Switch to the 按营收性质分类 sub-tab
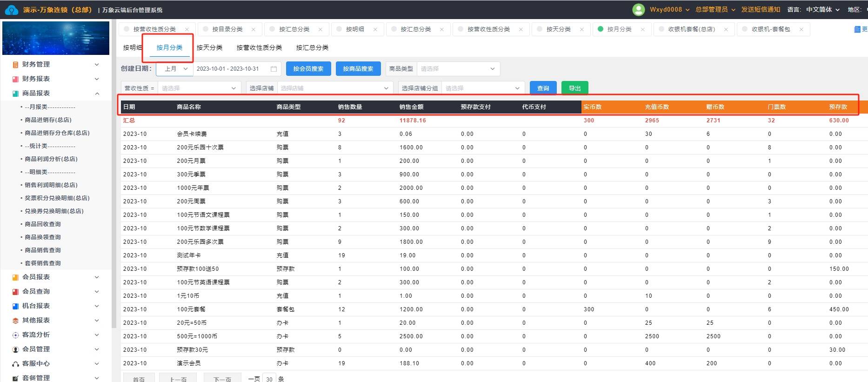 click(x=259, y=47)
